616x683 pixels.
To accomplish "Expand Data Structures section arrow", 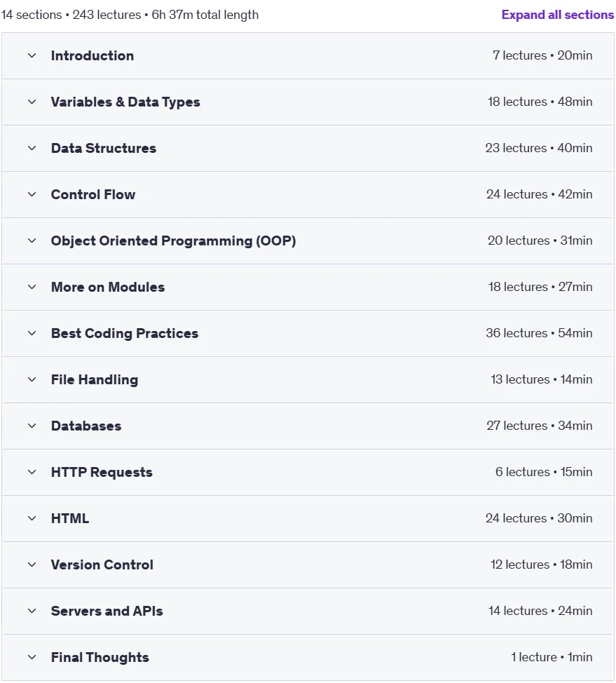I will point(32,148).
